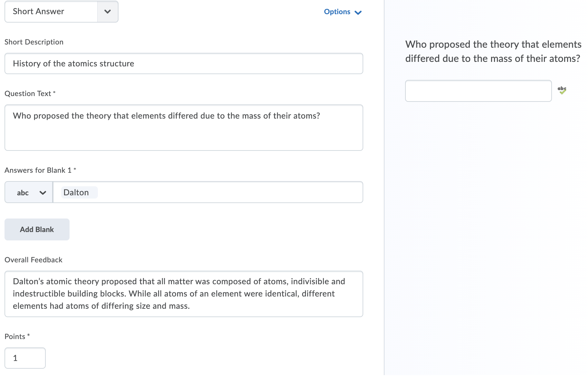Click the chevron arrow beside abc

[x=43, y=193]
